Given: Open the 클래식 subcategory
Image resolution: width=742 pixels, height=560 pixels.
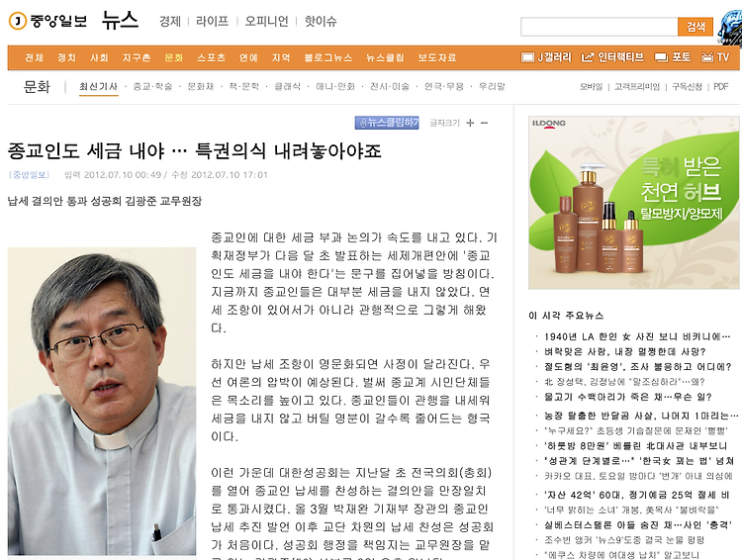Looking at the screenshot, I should click(x=287, y=87).
